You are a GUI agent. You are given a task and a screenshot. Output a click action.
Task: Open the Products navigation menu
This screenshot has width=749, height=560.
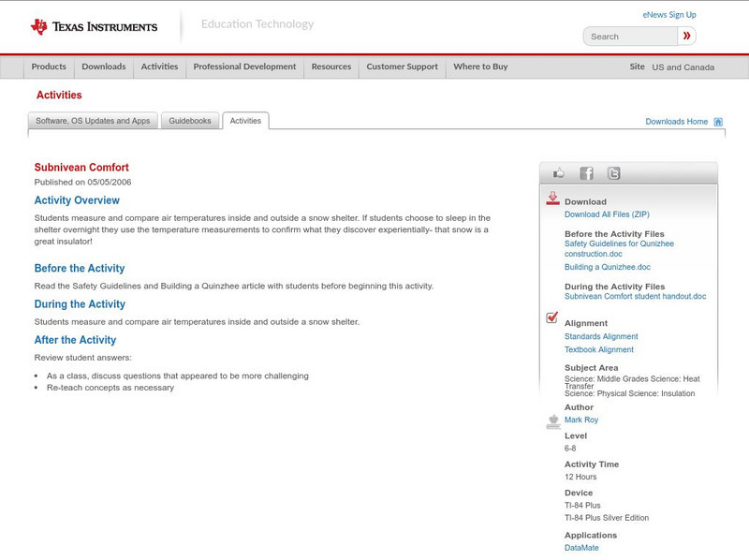click(x=49, y=66)
